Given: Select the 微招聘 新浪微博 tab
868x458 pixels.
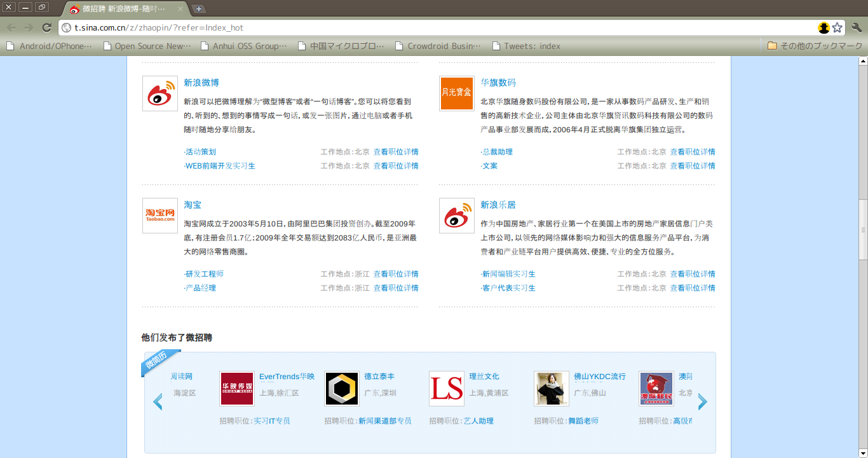Looking at the screenshot, I should coord(125,9).
